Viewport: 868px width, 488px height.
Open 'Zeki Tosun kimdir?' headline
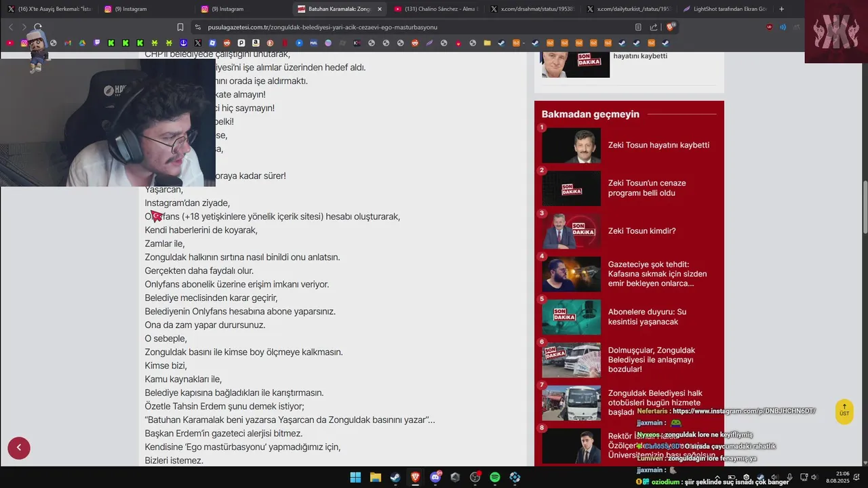pos(642,230)
